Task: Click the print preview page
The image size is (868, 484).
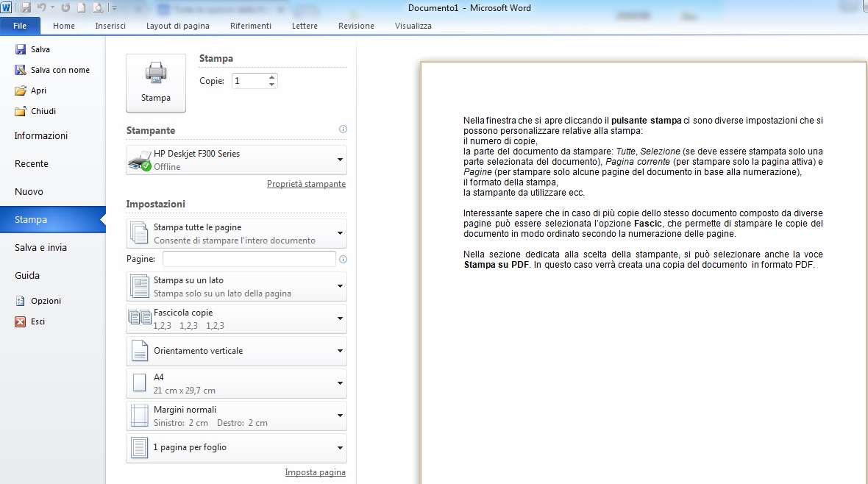Action: pos(643,272)
